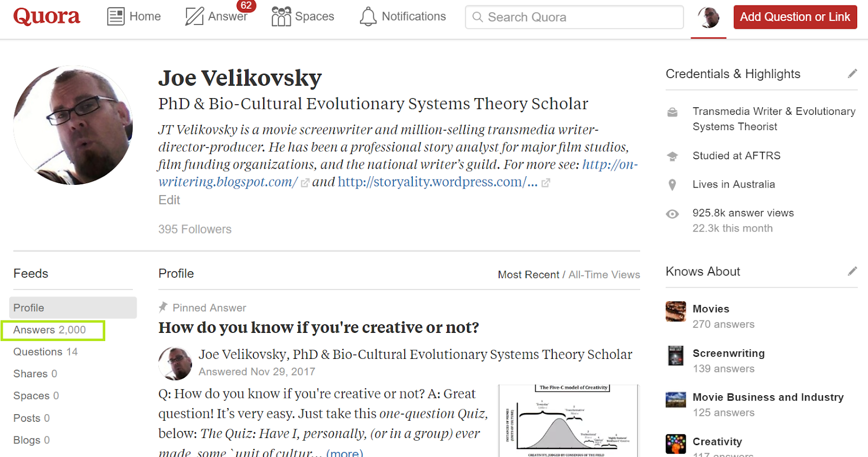Screen dimensions: 868x457
Task: Expand pinned answer with (more) link
Action: 344,453
